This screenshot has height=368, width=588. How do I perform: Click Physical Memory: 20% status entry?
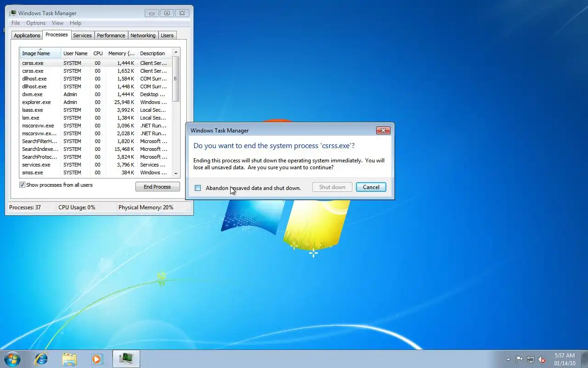point(146,207)
